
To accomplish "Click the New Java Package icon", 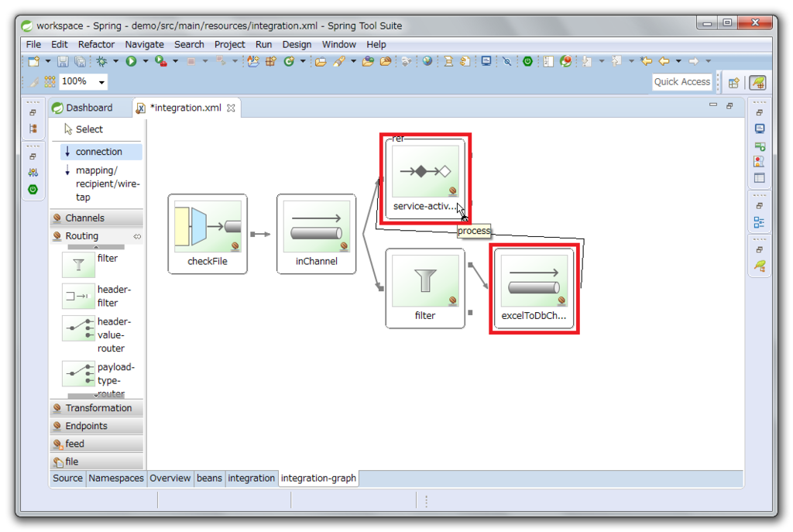I will pos(271,61).
